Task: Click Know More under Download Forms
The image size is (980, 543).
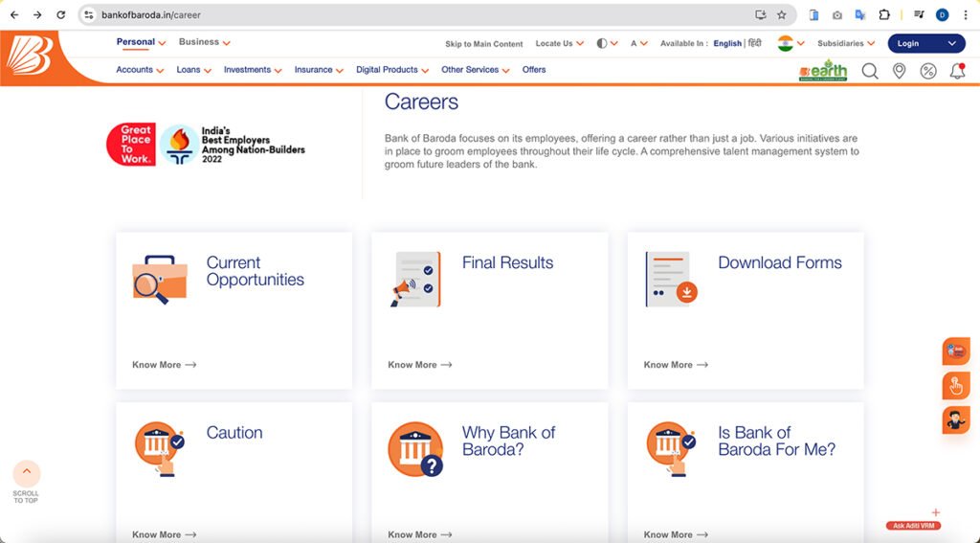Action: point(677,365)
